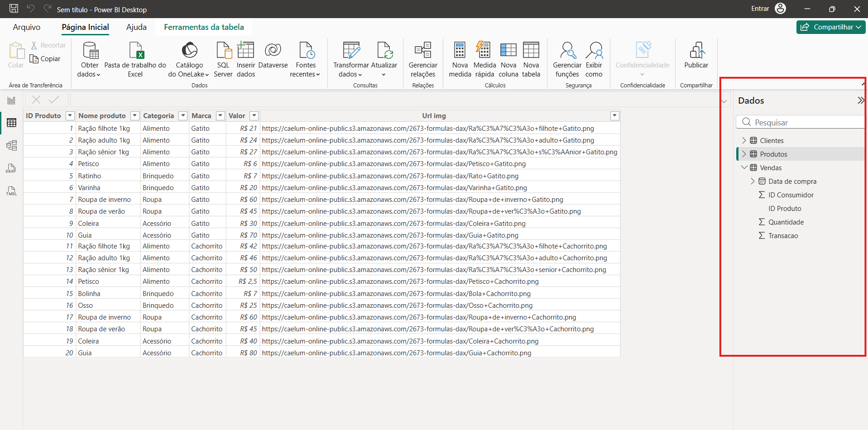Viewport: 868px width, 430px height.
Task: Open Valor column filter dropdown
Action: [254, 116]
